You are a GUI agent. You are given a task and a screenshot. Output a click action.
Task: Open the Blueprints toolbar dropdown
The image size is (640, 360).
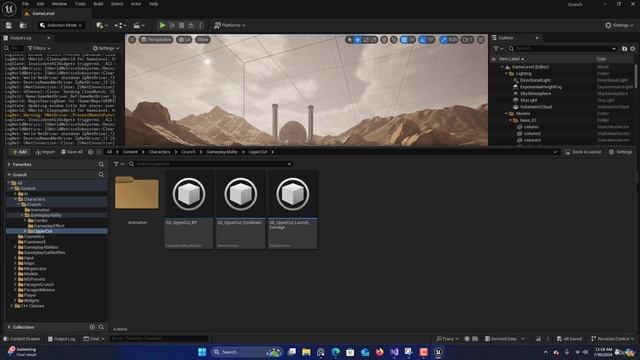point(120,25)
